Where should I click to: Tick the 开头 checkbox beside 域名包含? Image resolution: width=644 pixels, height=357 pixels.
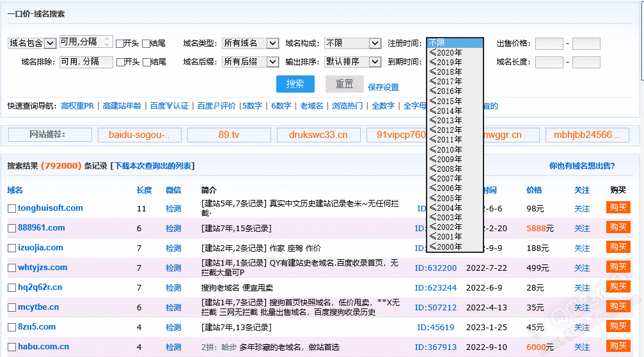[120, 43]
